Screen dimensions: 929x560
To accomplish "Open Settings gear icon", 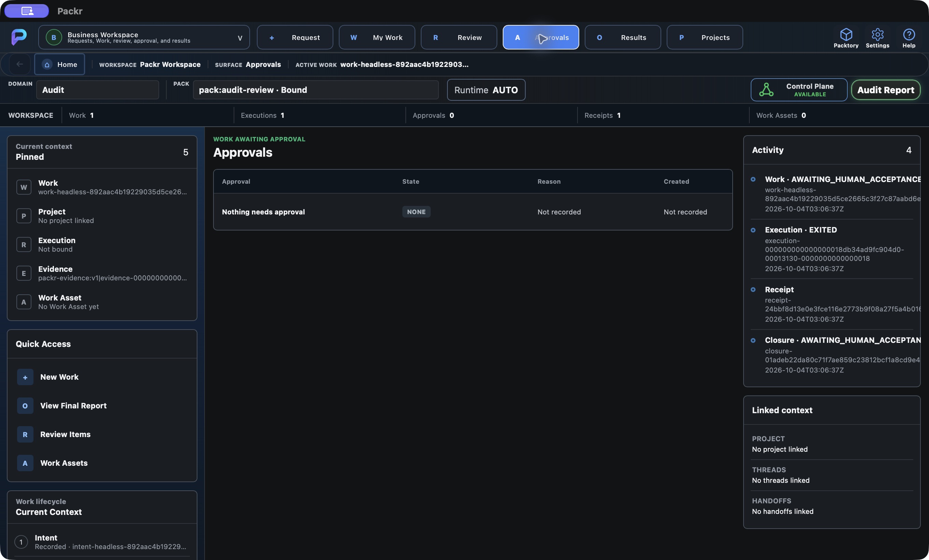I will [x=877, y=35].
